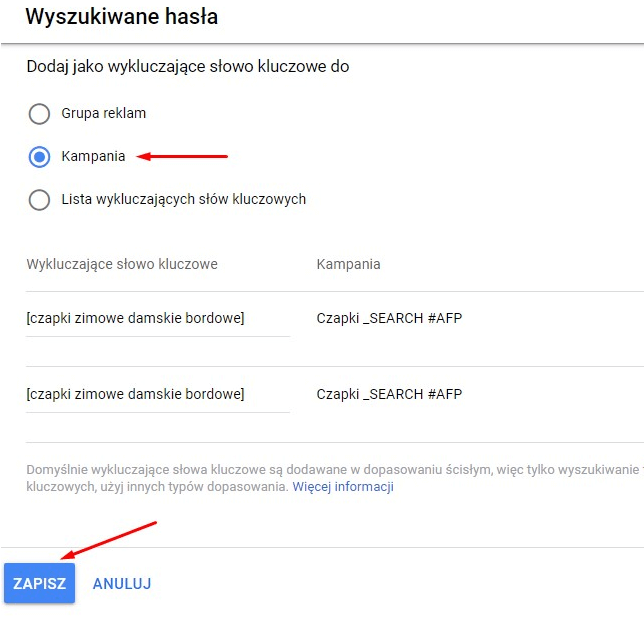Edit the second negative keyword input field
The image size is (644, 621).
(157, 394)
